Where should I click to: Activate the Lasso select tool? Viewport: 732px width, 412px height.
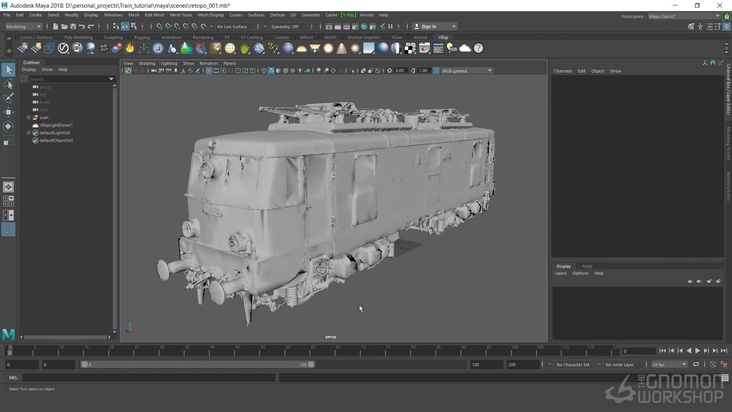(x=8, y=84)
